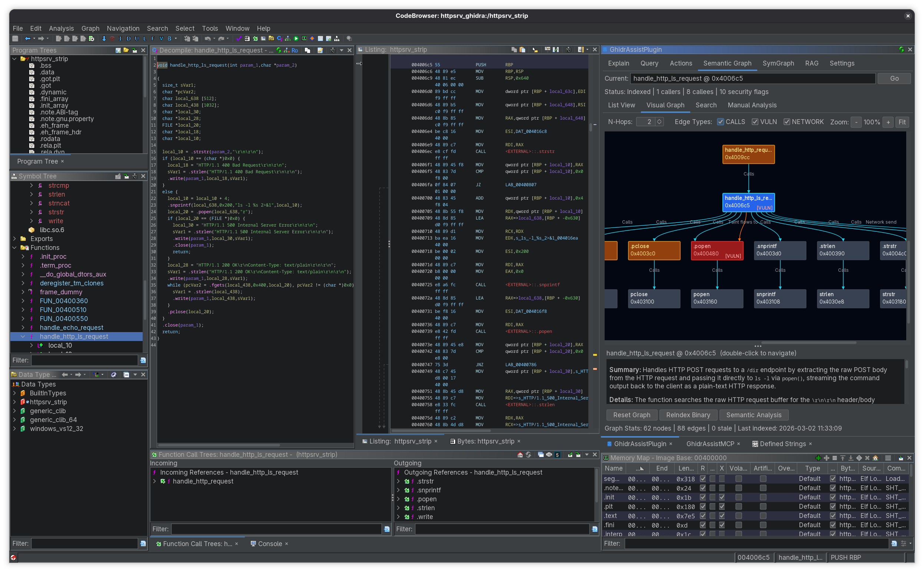Disable the CALLS edge type checkbox
Image resolution: width=924 pixels, height=572 pixels.
[x=721, y=122]
